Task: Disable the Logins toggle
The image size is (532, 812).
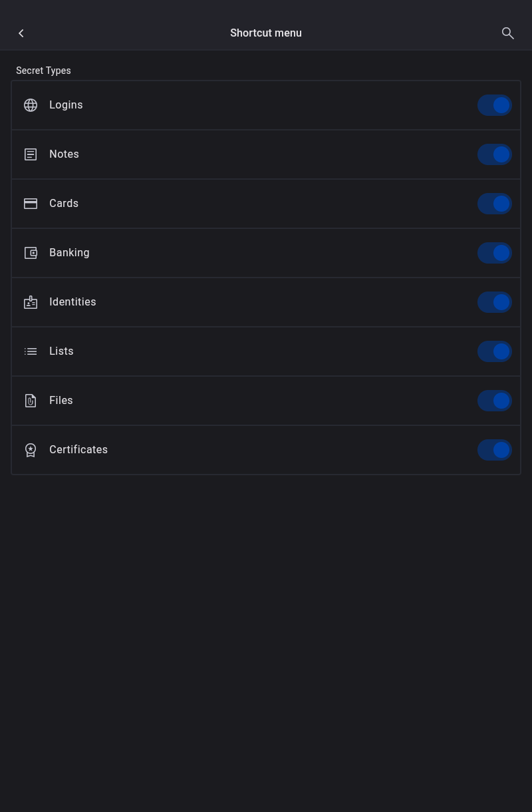Action: tap(494, 105)
